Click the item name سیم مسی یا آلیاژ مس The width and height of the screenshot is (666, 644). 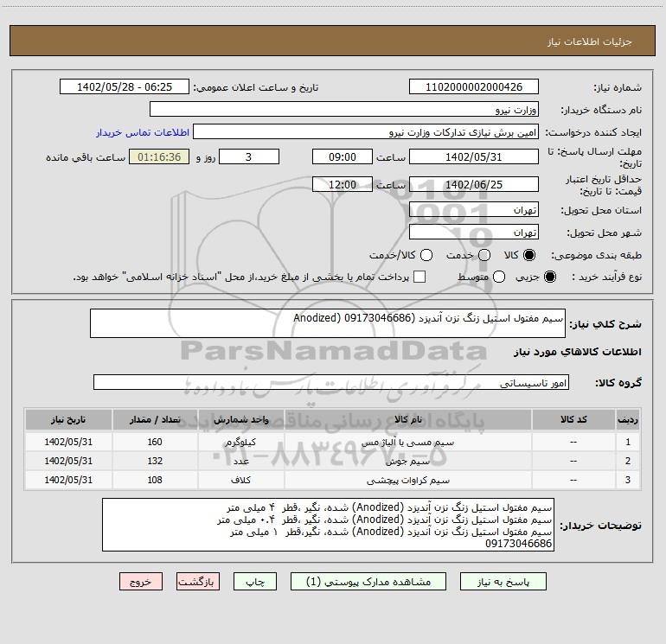point(407,442)
